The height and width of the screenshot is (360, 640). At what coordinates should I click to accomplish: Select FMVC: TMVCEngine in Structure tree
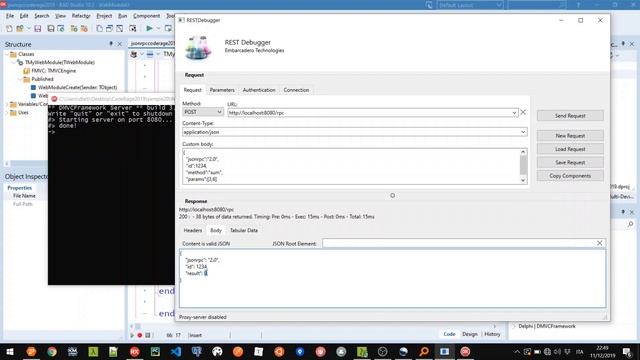(x=54, y=71)
